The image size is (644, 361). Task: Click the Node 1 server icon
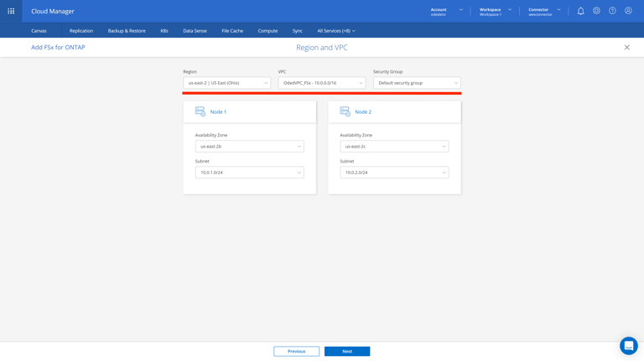[x=200, y=111]
